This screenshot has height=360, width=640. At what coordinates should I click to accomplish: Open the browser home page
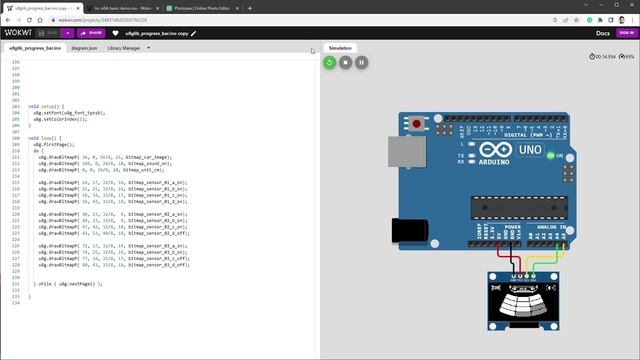(40, 20)
